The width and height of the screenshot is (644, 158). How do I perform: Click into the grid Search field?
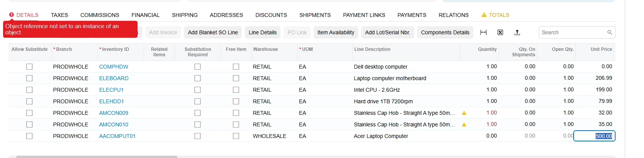pos(573,32)
